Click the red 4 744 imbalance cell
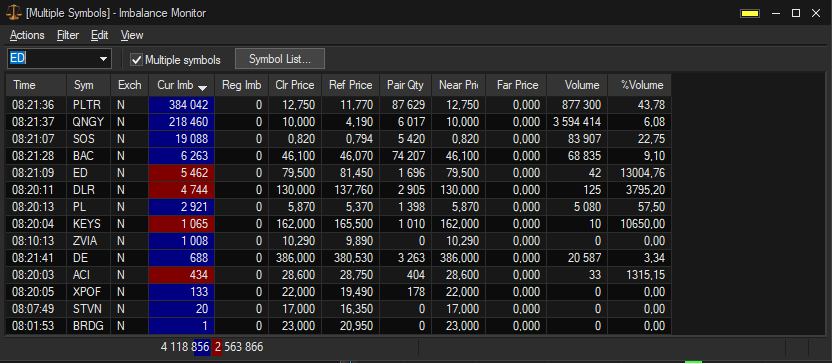The height and width of the screenshot is (363, 832). (x=181, y=190)
